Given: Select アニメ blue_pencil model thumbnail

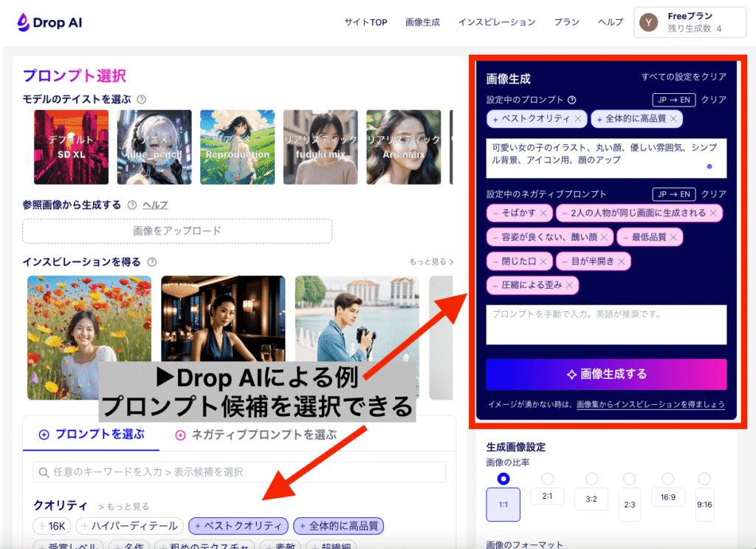Looking at the screenshot, I should (x=154, y=147).
